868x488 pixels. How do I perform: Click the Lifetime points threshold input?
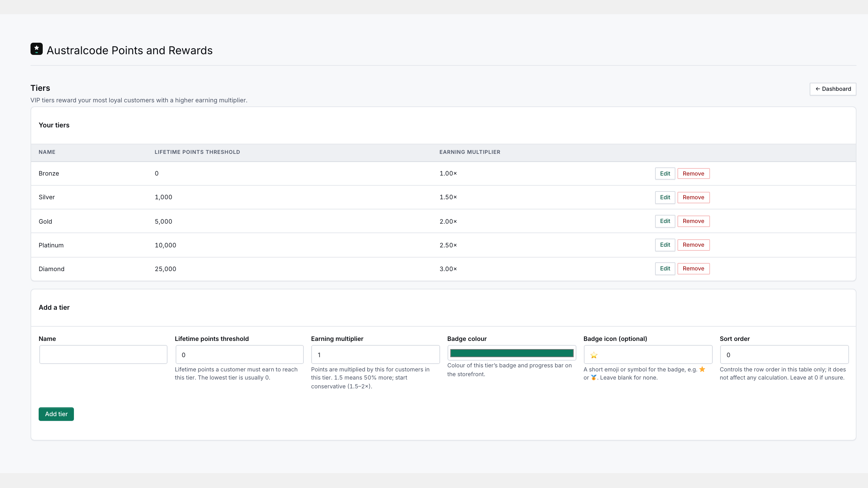(x=239, y=354)
